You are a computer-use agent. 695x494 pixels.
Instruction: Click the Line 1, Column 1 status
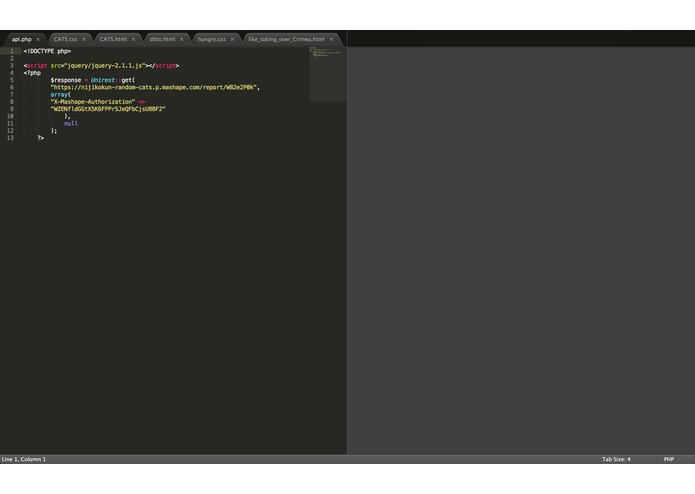(x=24, y=459)
